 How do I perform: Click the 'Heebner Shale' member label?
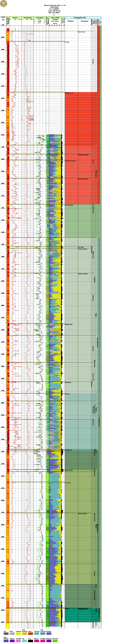pyautogui.click(x=69, y=324)
